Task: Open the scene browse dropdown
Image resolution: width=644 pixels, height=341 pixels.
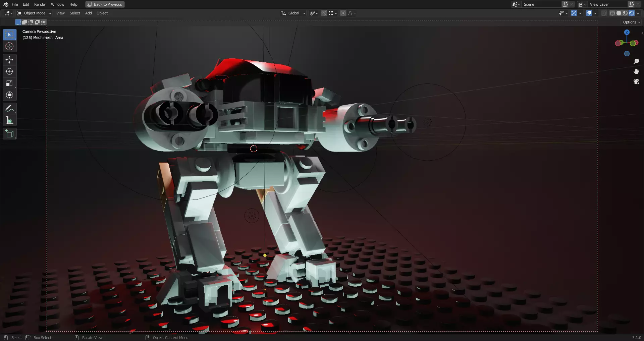Action: [x=516, y=4]
